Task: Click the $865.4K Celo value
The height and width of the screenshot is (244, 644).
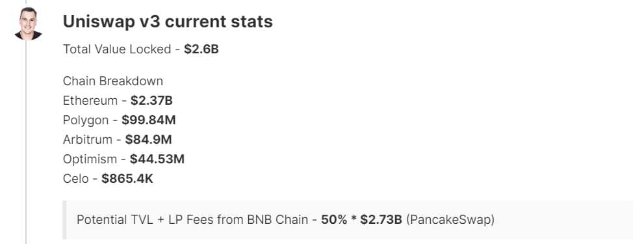Action: tap(127, 178)
